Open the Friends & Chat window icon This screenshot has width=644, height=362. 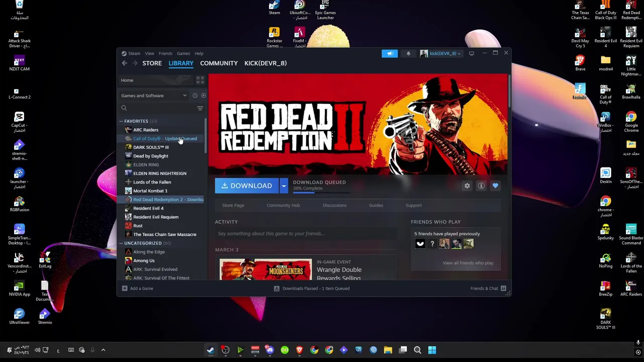[x=503, y=289]
